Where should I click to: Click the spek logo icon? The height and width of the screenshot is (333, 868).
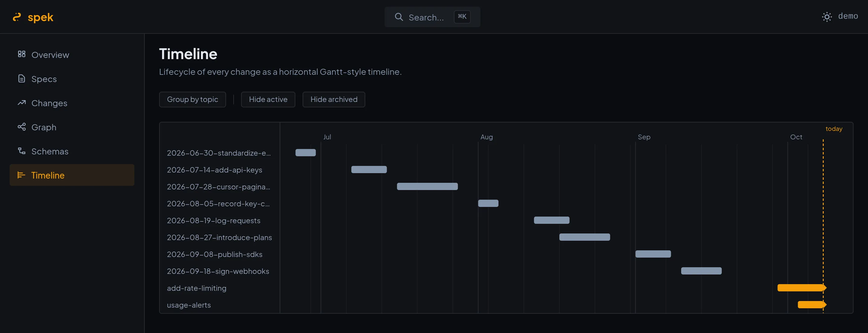click(x=17, y=17)
